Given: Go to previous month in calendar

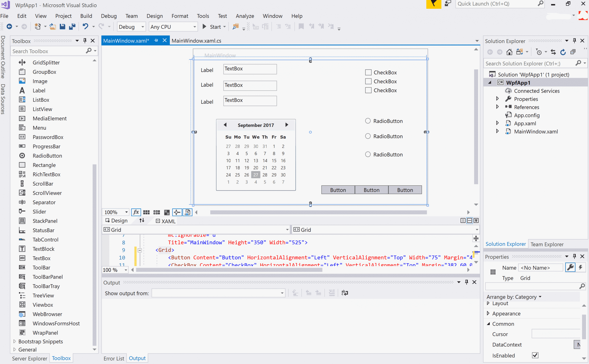Looking at the screenshot, I should [225, 124].
